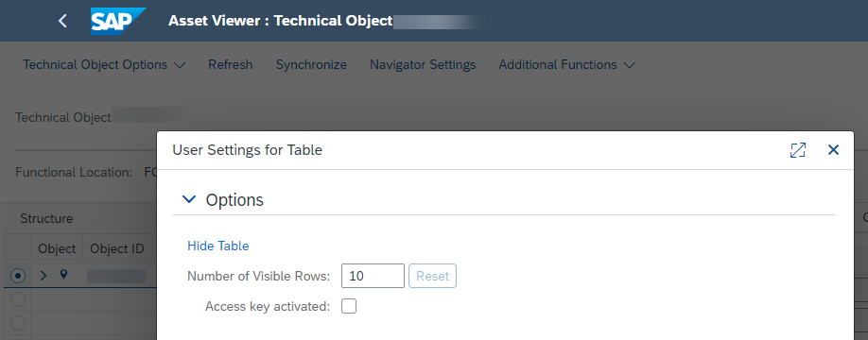Click the functional location pin icon
This screenshot has height=340, width=868.
coord(63,275)
